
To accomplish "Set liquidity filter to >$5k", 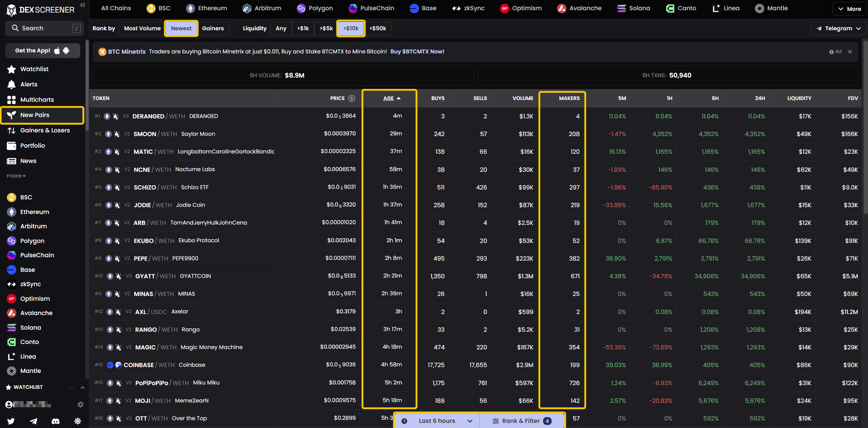I will click(326, 28).
